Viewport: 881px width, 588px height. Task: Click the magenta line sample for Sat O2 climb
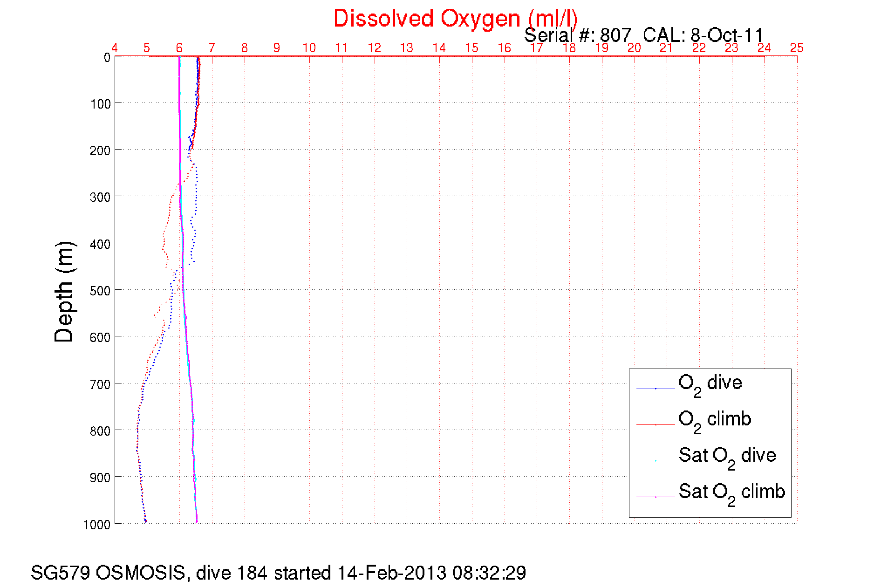coord(656,497)
